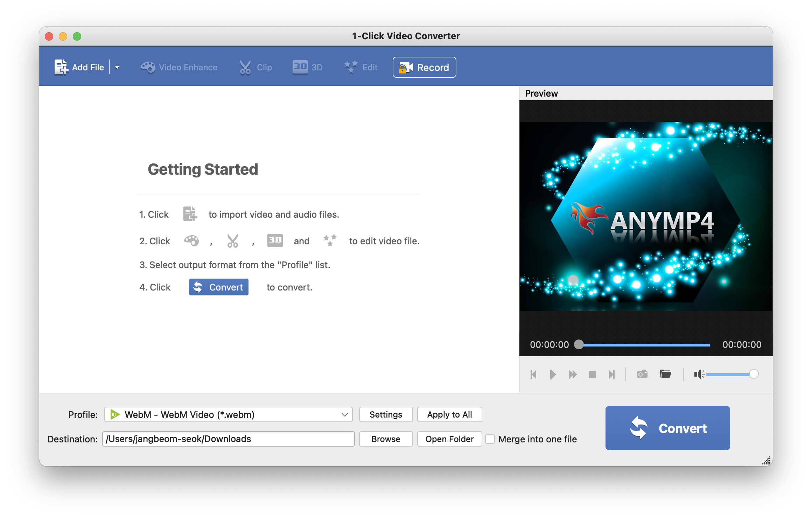Click the Apply to All button
The width and height of the screenshot is (812, 518).
[x=449, y=414]
